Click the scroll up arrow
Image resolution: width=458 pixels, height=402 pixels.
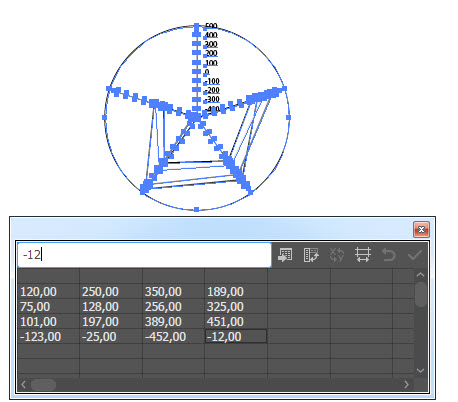tap(421, 275)
